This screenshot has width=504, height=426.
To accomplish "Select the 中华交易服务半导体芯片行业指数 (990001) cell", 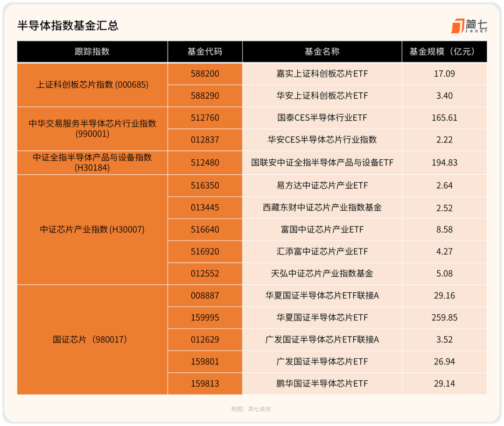I will [x=92, y=129].
